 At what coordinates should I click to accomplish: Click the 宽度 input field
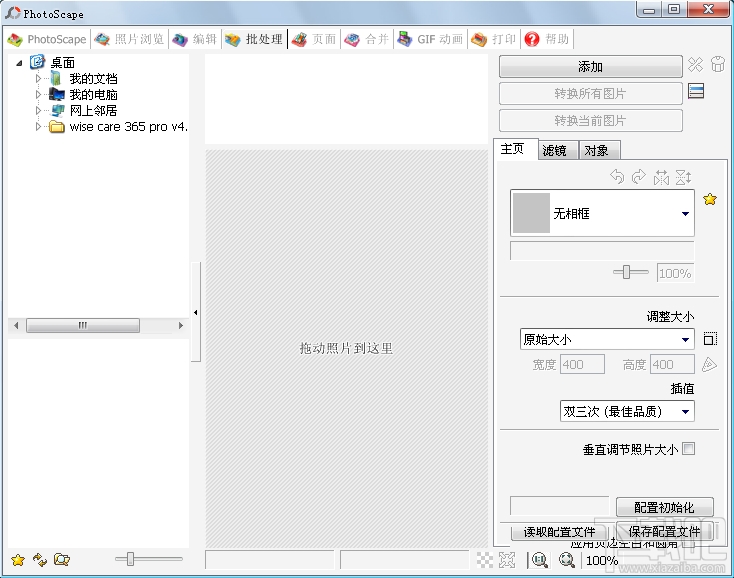pos(582,365)
